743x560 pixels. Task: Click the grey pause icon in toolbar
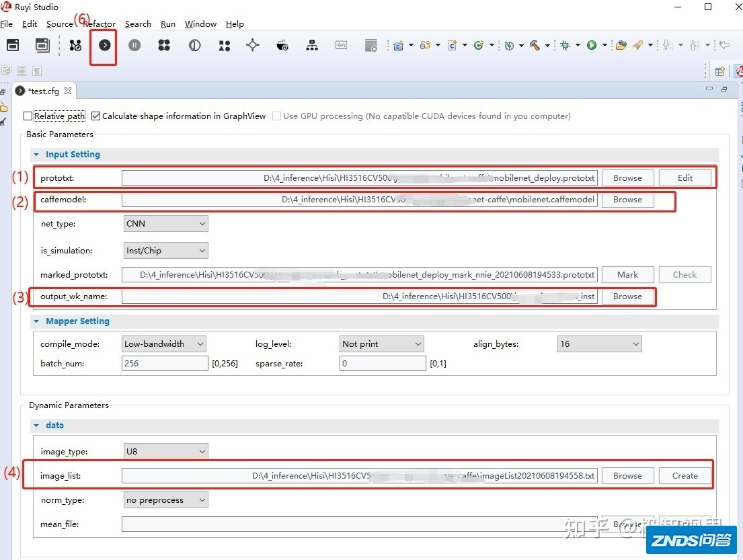click(x=134, y=45)
